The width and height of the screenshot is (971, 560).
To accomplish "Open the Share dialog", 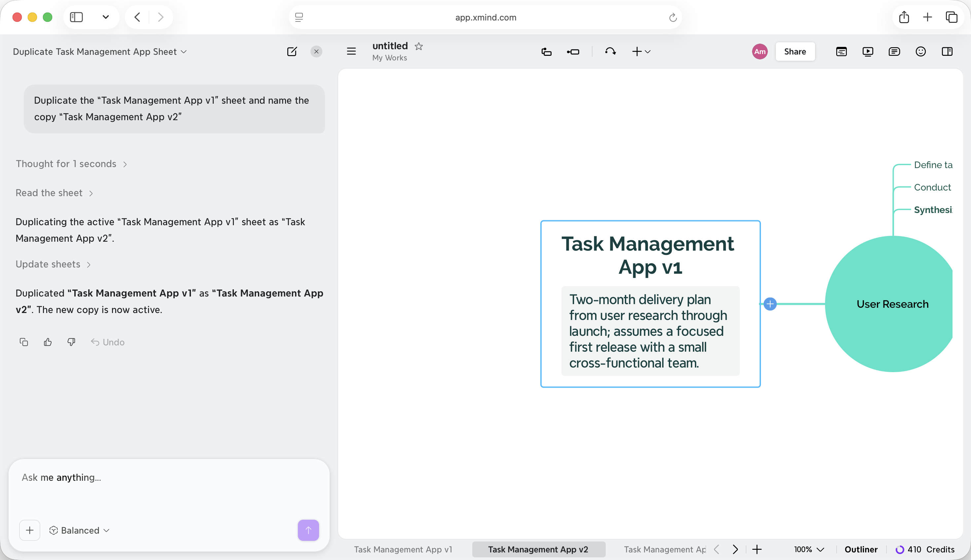I will point(795,52).
